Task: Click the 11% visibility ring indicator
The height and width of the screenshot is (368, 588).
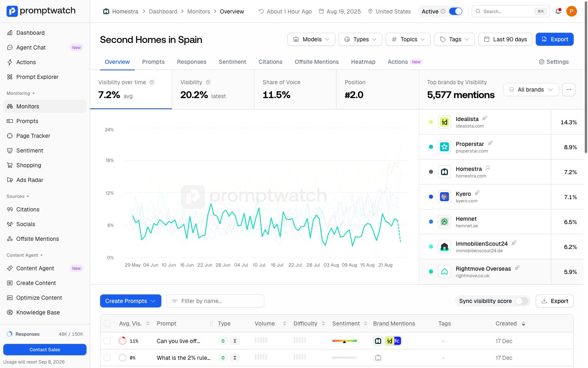Action: [x=122, y=341]
